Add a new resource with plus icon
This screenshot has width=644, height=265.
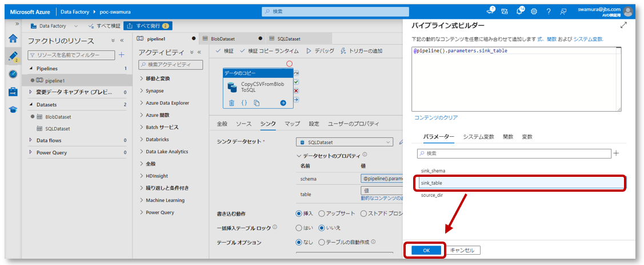pos(121,55)
